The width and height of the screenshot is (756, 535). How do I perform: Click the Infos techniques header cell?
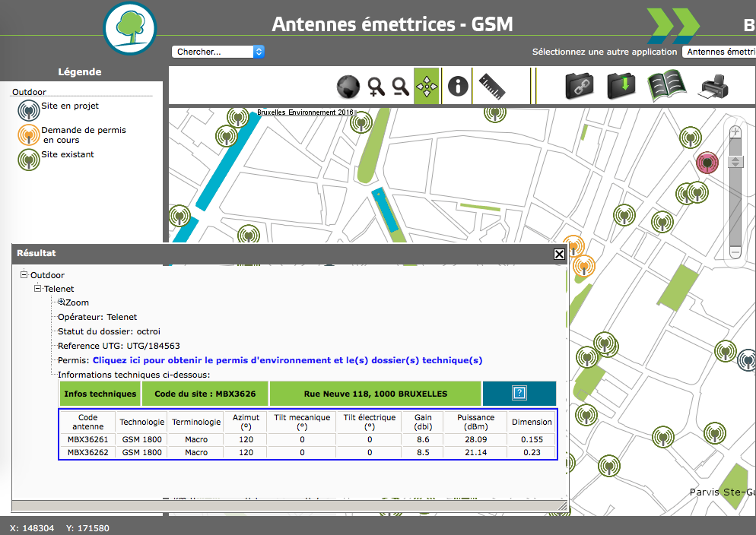(100, 394)
